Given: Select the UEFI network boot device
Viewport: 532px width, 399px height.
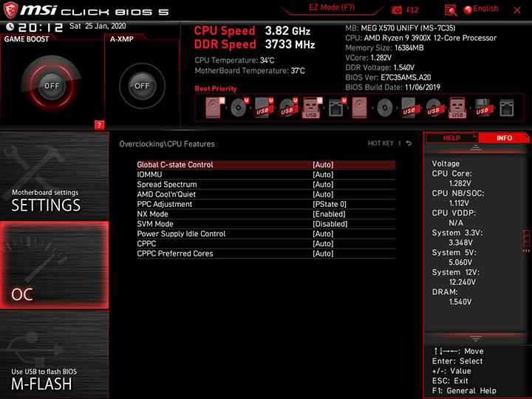Looking at the screenshot, I should (x=337, y=108).
